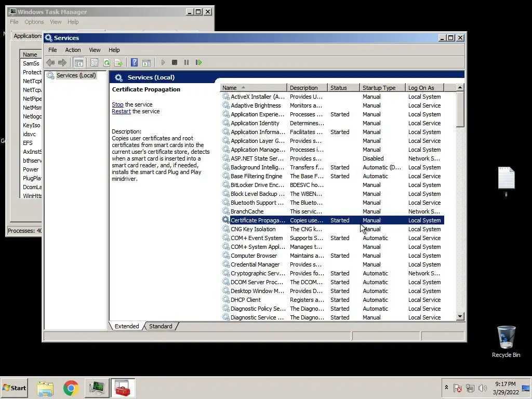
Task: Click the Restart the service link
Action: [121, 111]
